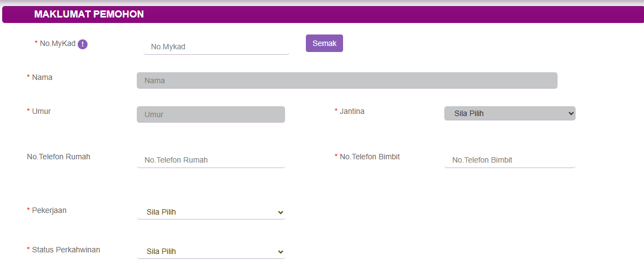Click the Status Perkahwinan label text
This screenshot has width=644, height=277.
66,250
